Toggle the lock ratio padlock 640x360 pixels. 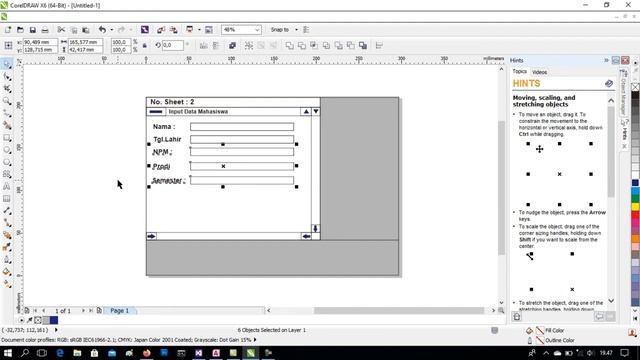144,46
